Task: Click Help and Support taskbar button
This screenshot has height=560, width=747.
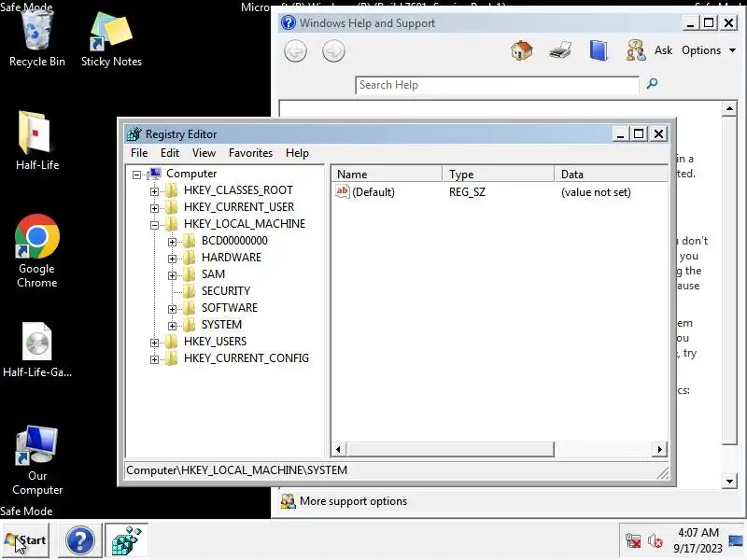Action: coord(80,540)
